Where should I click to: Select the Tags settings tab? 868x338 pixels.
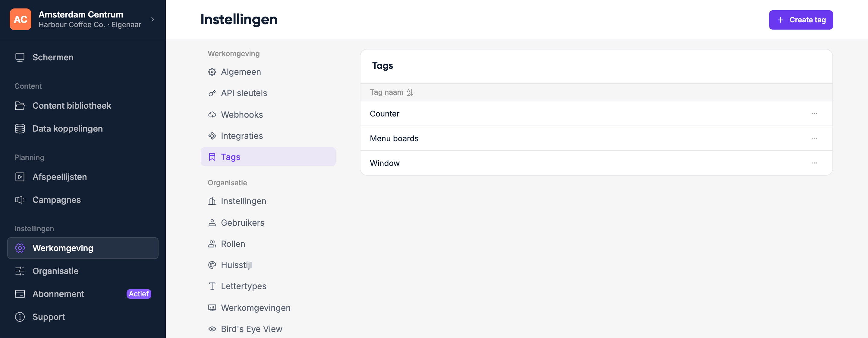click(268, 157)
